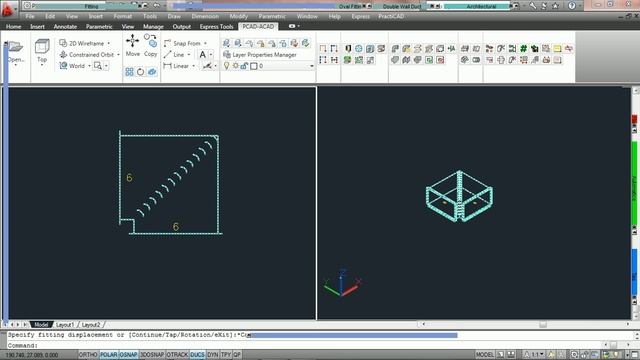Click the yellow note icon in PCAD ribbon
The image size is (640, 360).
[557, 49]
